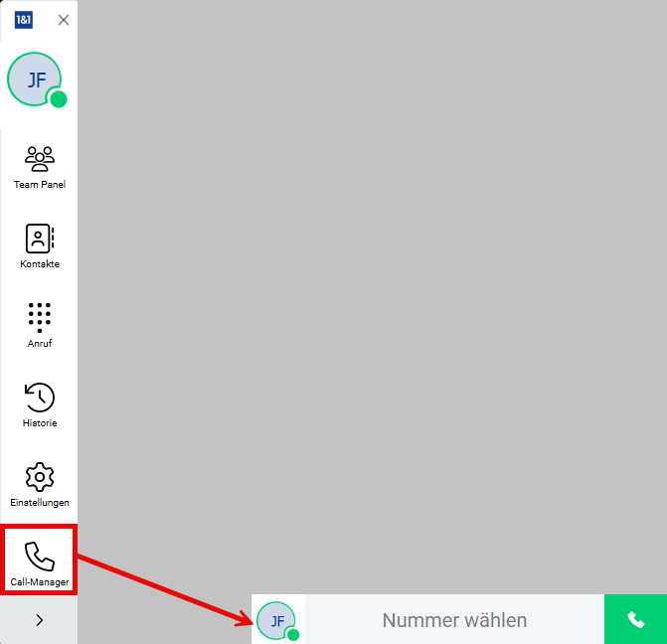Click the Einstellungen text label
667x644 pixels.
pos(40,503)
